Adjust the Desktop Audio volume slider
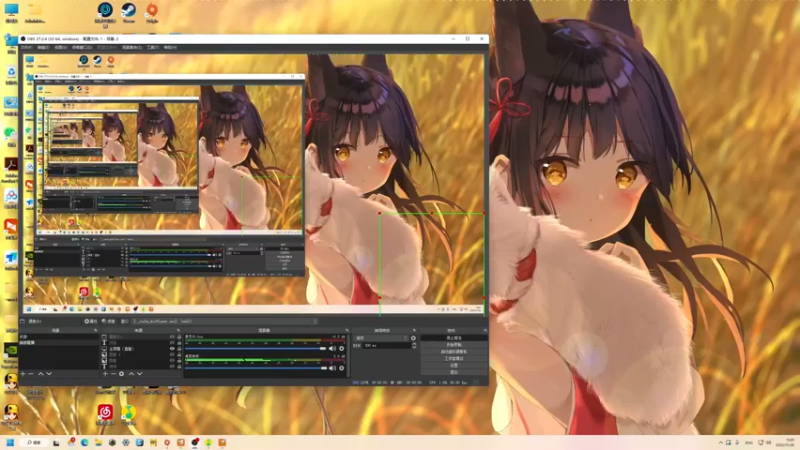This screenshot has width=800, height=450. [256, 368]
